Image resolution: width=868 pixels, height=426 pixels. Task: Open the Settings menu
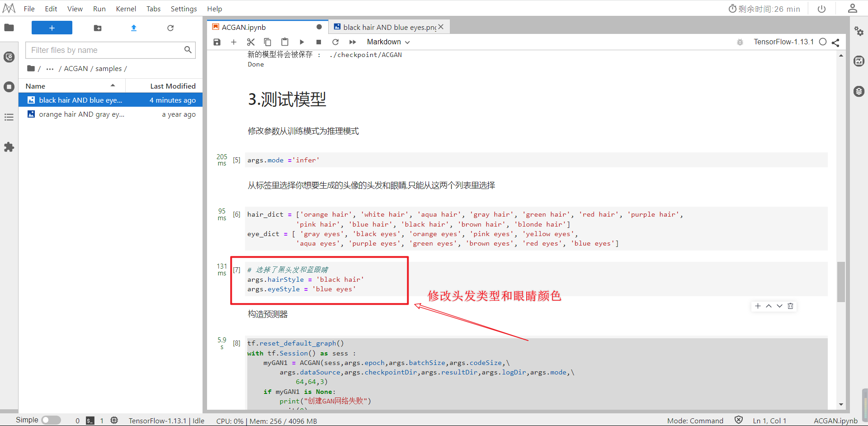click(x=184, y=9)
